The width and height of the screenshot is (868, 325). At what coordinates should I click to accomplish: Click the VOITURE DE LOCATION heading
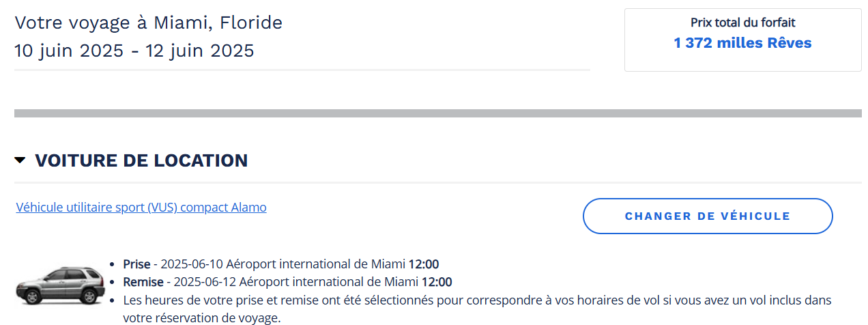(x=141, y=160)
